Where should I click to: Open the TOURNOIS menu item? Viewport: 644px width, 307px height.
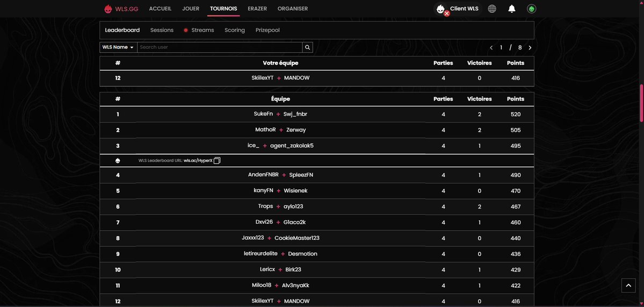[223, 9]
